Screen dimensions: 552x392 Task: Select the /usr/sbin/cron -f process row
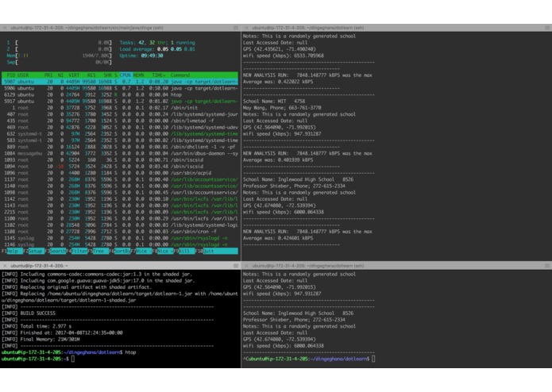pyautogui.click(x=120, y=232)
